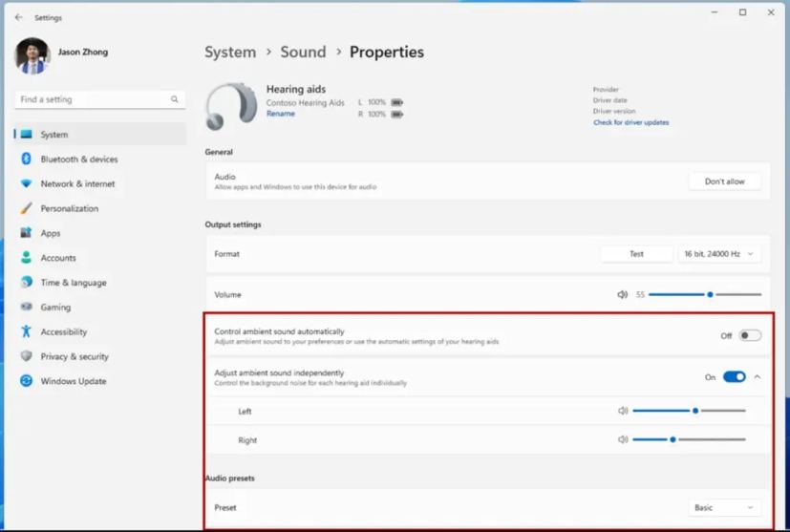Turn off Adjust ambient sound independently
The height and width of the screenshot is (532, 790).
[x=734, y=377]
